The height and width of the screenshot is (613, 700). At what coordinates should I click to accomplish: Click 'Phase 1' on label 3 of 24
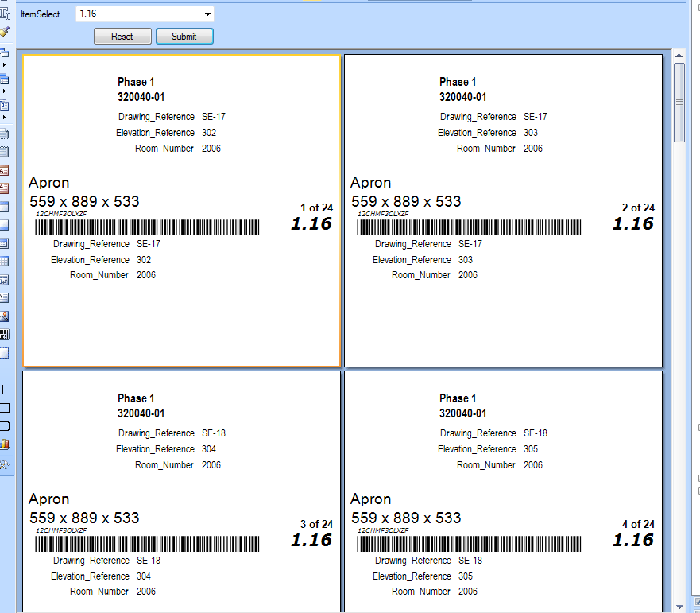[136, 398]
